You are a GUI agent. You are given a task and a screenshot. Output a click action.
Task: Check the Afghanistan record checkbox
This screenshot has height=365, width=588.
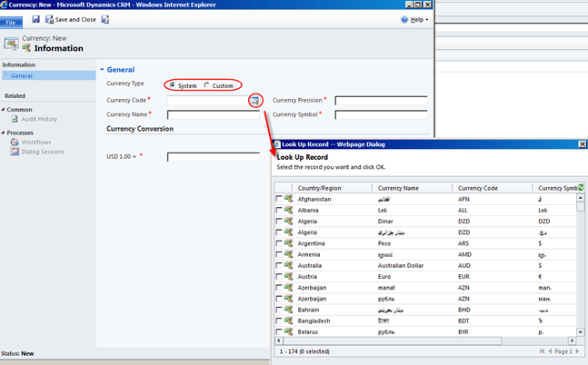click(x=279, y=199)
